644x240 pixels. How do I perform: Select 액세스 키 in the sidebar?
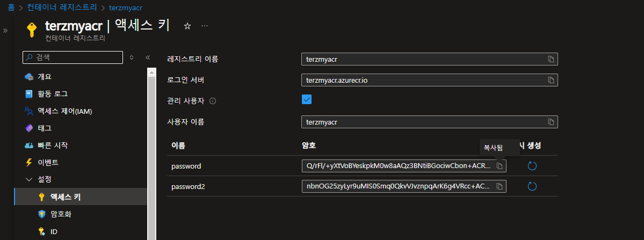pyautogui.click(x=81, y=197)
